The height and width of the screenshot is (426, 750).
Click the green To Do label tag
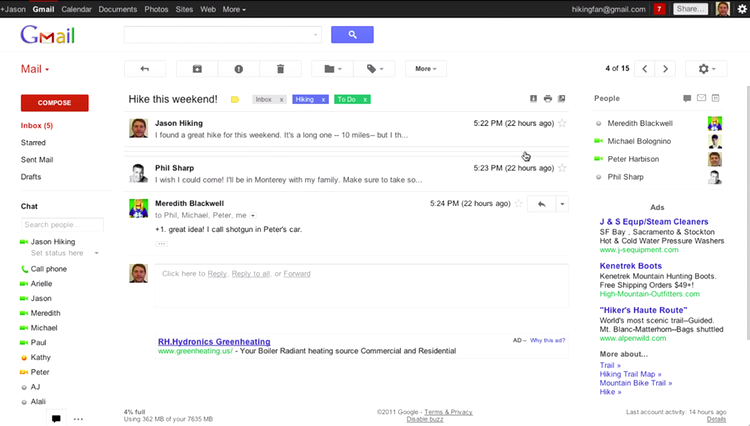(x=347, y=99)
